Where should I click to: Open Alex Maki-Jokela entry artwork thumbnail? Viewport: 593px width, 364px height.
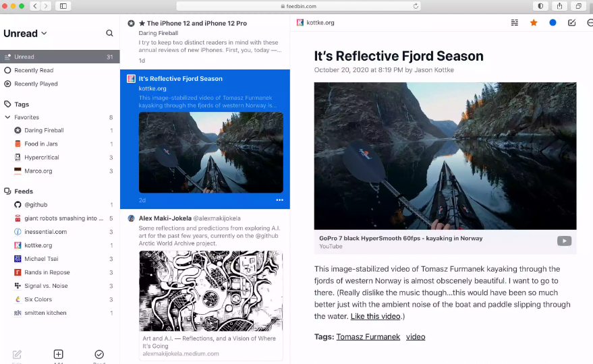pyautogui.click(x=210, y=291)
